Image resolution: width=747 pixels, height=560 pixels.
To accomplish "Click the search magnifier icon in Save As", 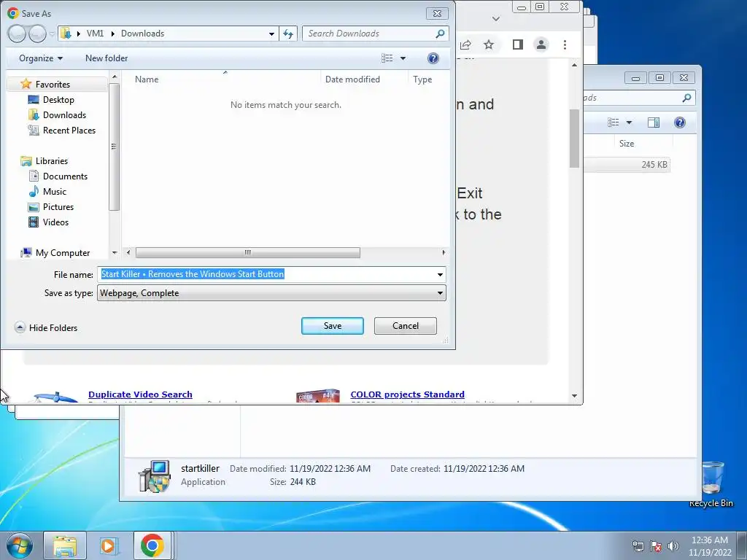I will pos(440,34).
